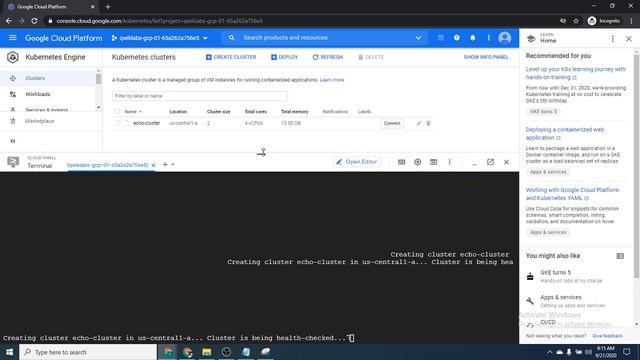Click Open Editor in Cloud Shell
The image size is (640, 360).
point(357,162)
